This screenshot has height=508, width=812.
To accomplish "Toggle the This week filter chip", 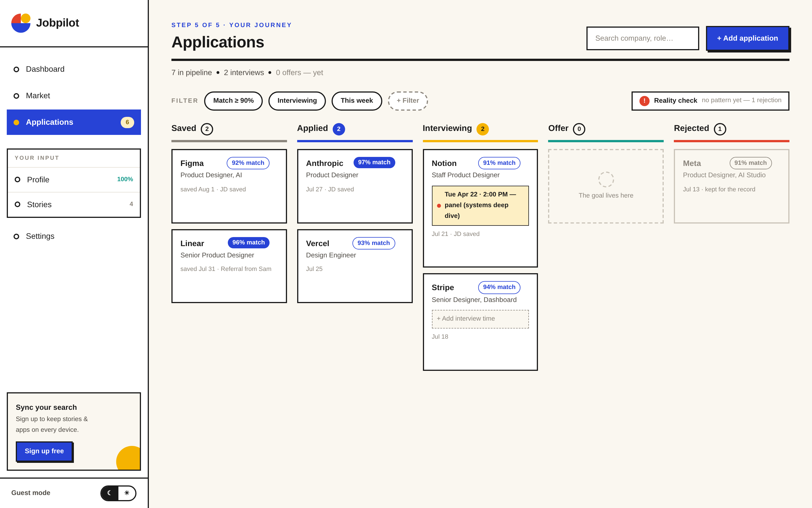I will pos(357,101).
